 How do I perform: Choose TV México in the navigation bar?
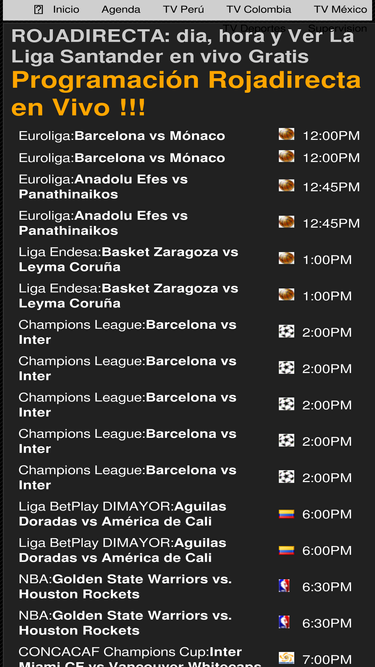(x=341, y=9)
